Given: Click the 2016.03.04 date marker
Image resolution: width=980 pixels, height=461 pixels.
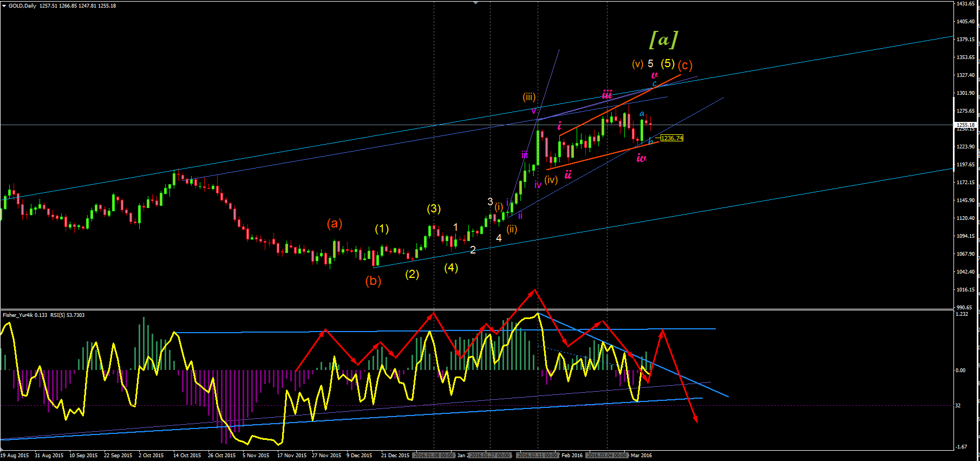Looking at the screenshot, I should point(607,456).
